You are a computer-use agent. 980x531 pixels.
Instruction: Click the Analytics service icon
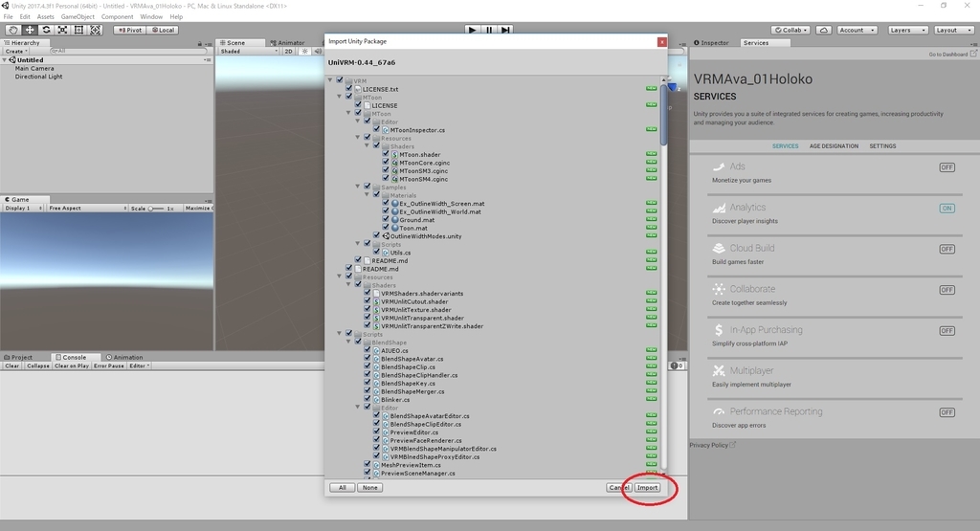719,208
